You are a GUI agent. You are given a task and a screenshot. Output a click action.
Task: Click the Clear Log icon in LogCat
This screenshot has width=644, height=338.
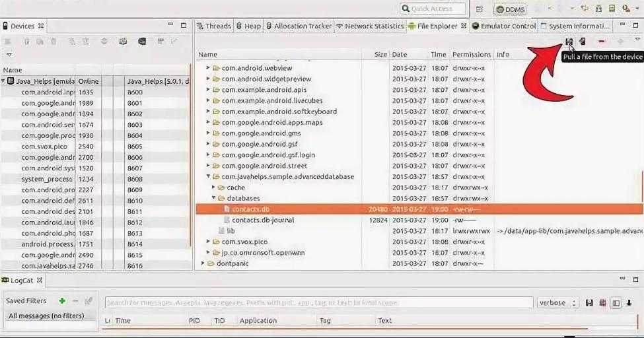[x=602, y=303]
